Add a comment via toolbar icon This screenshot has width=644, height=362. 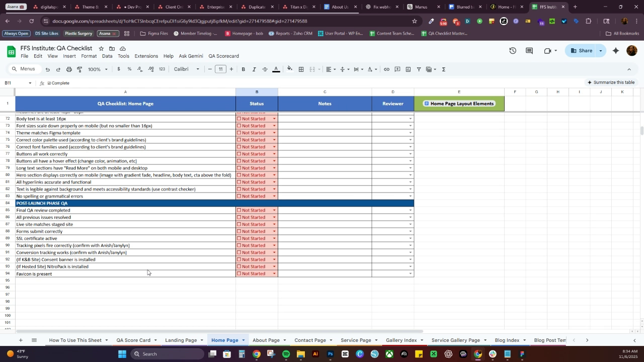click(x=397, y=69)
